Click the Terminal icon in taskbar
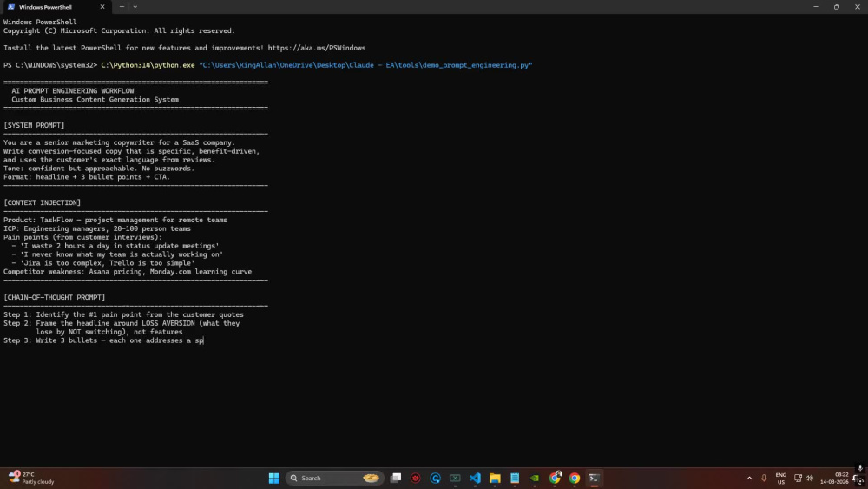The height and width of the screenshot is (489, 868). click(x=594, y=478)
